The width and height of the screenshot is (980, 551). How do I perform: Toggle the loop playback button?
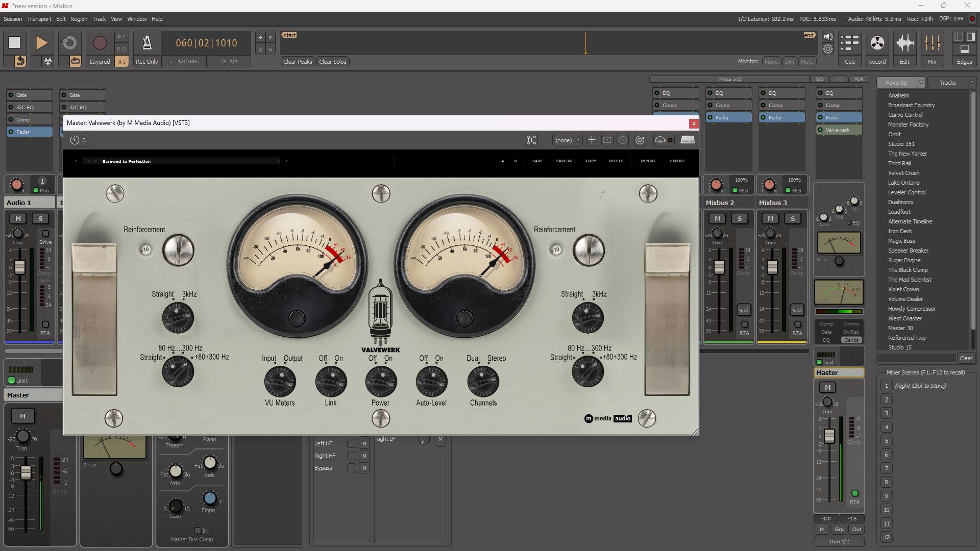69,43
